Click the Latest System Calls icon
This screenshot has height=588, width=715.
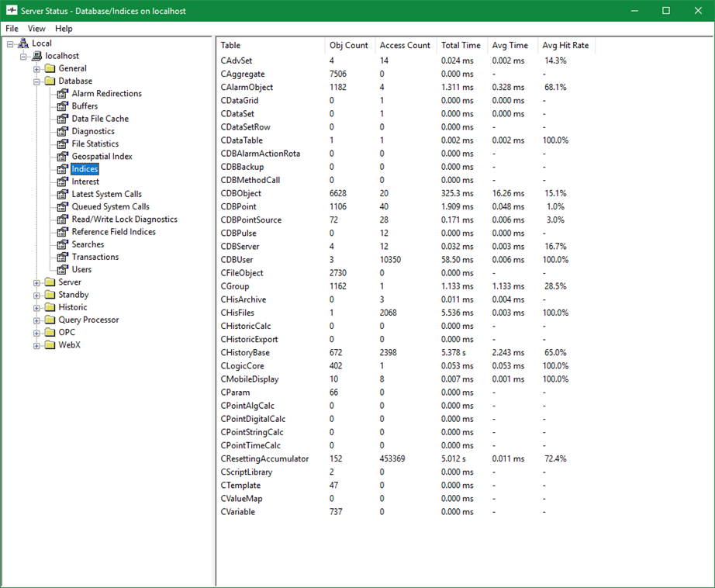click(63, 194)
